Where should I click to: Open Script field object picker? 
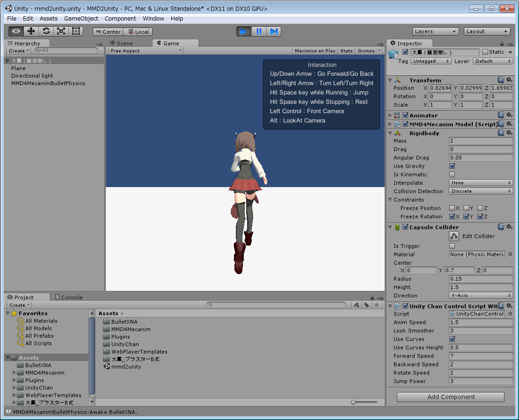[x=510, y=314]
